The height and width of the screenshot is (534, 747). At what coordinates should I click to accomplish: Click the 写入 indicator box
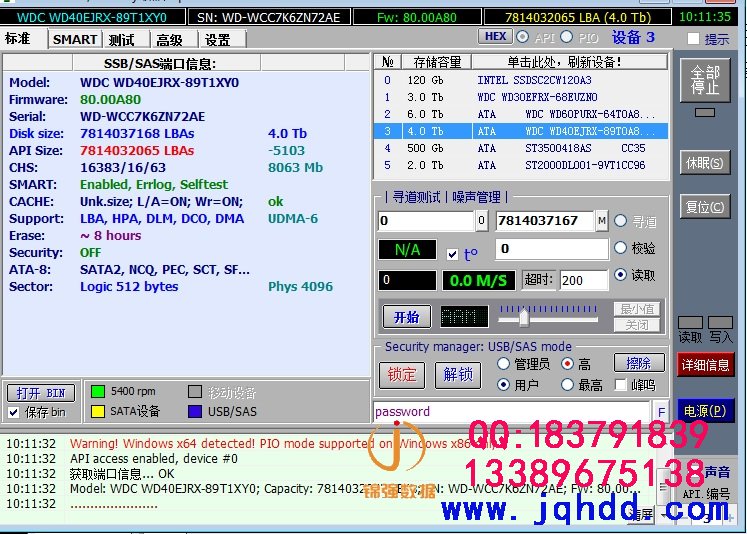(720, 322)
